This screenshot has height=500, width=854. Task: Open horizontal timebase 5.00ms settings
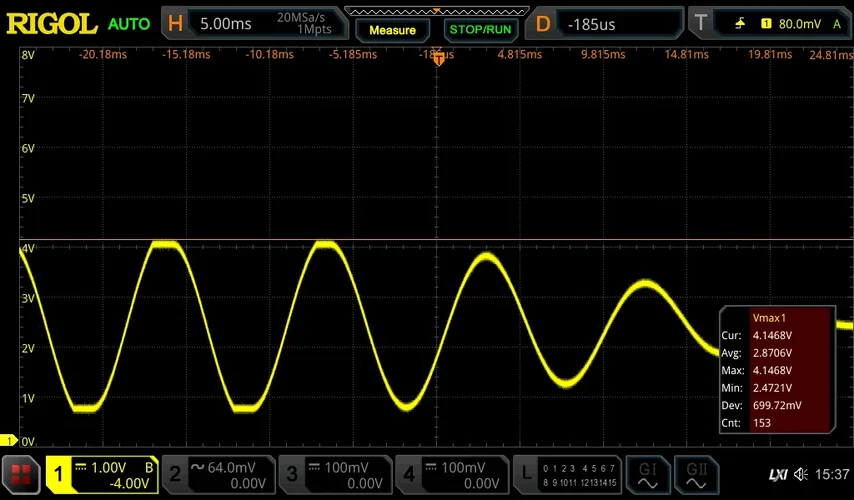tap(255, 24)
